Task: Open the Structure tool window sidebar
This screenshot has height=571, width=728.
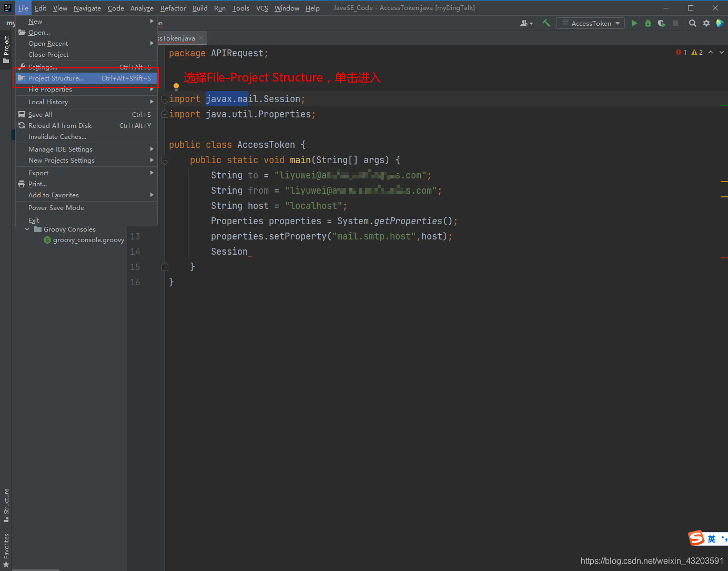Action: click(6, 505)
